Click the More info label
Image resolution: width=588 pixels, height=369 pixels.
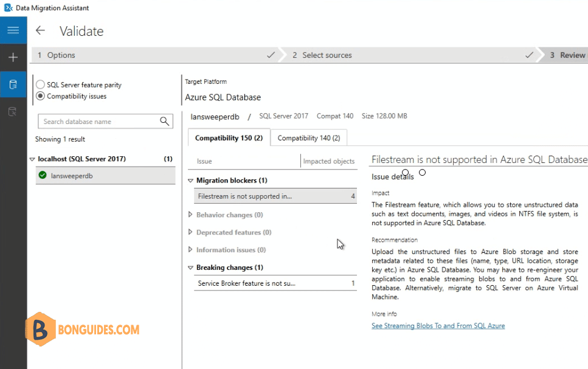pyautogui.click(x=384, y=314)
